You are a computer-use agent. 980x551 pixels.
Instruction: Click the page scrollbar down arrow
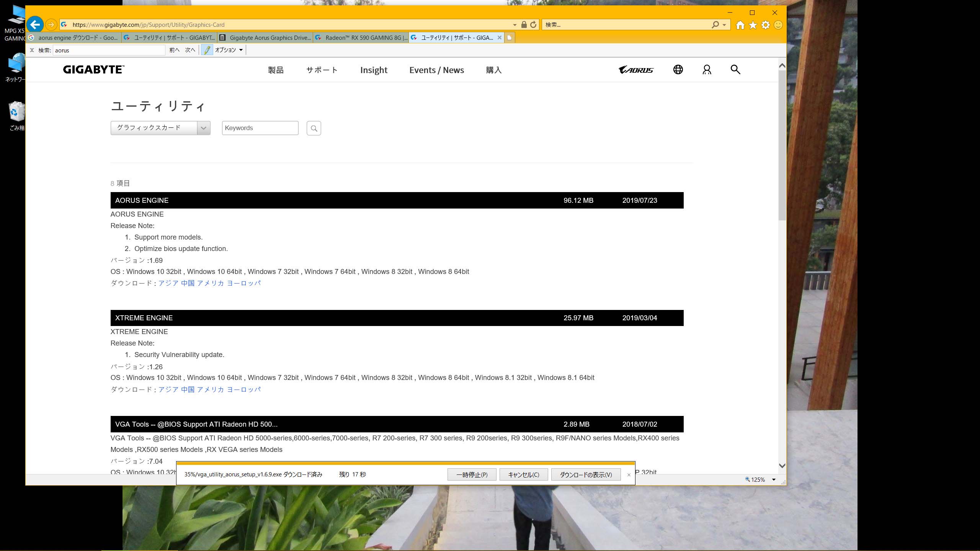coord(782,466)
